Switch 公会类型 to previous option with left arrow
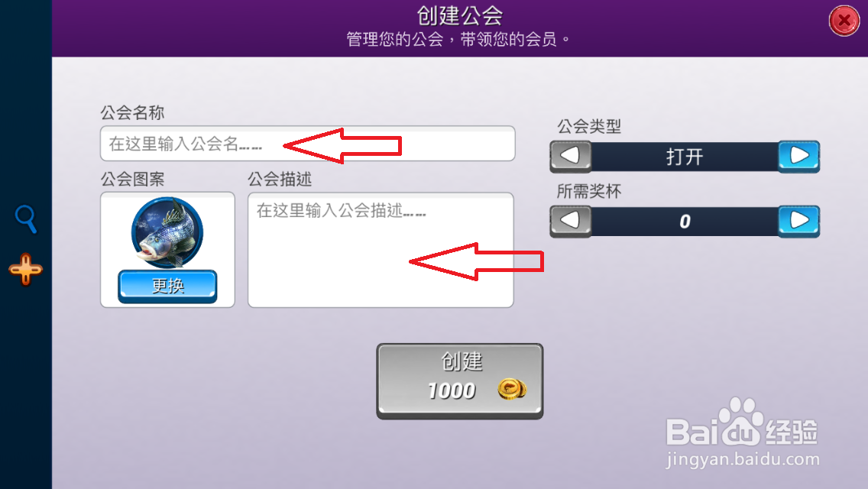This screenshot has width=868, height=489. 570,156
